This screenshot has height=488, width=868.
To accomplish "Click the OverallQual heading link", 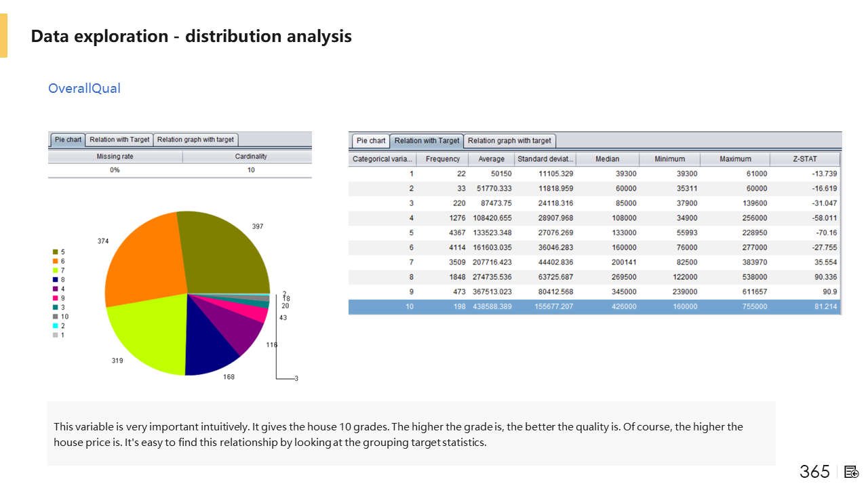I will (x=84, y=88).
